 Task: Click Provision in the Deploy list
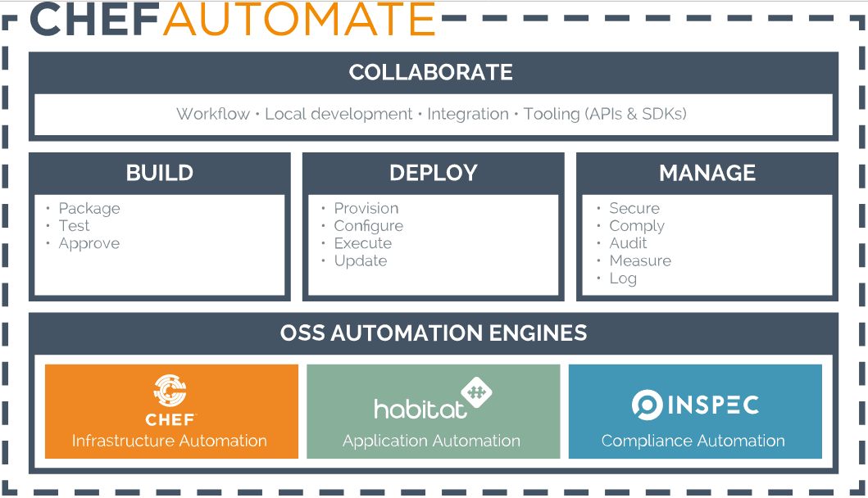[x=366, y=208]
